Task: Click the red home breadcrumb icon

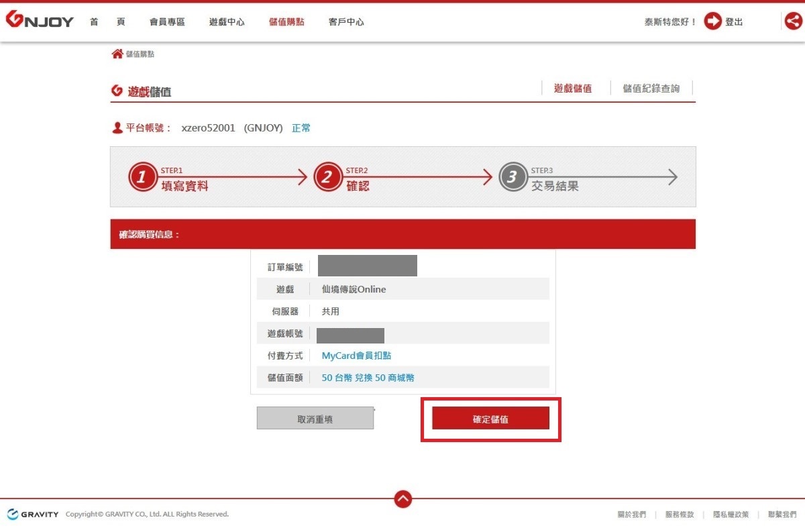Action: pyautogui.click(x=117, y=54)
